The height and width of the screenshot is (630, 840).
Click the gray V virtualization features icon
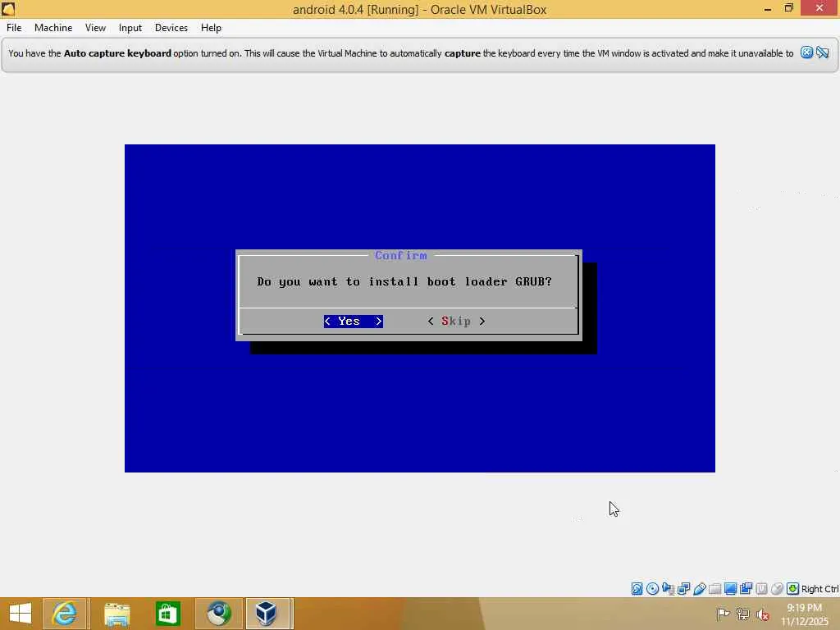[x=761, y=589]
